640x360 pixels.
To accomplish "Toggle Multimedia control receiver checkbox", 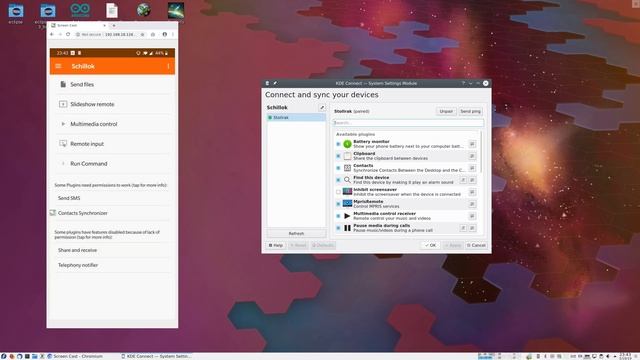I will [338, 216].
